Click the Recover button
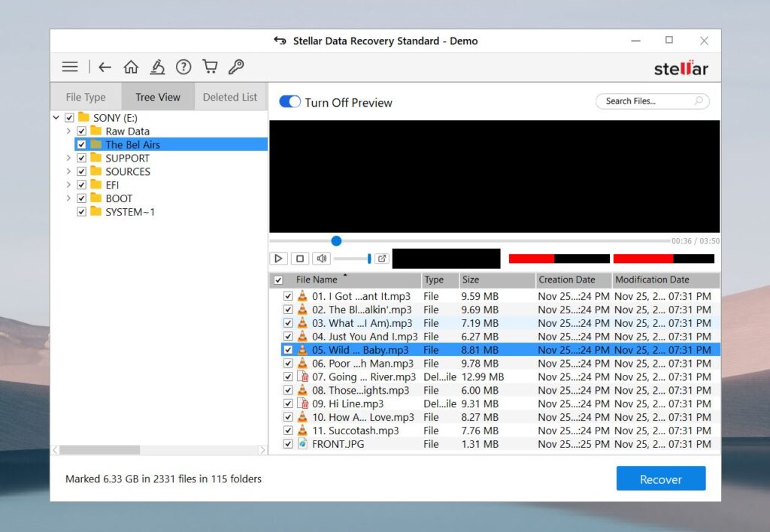This screenshot has height=532, width=770. click(x=660, y=479)
